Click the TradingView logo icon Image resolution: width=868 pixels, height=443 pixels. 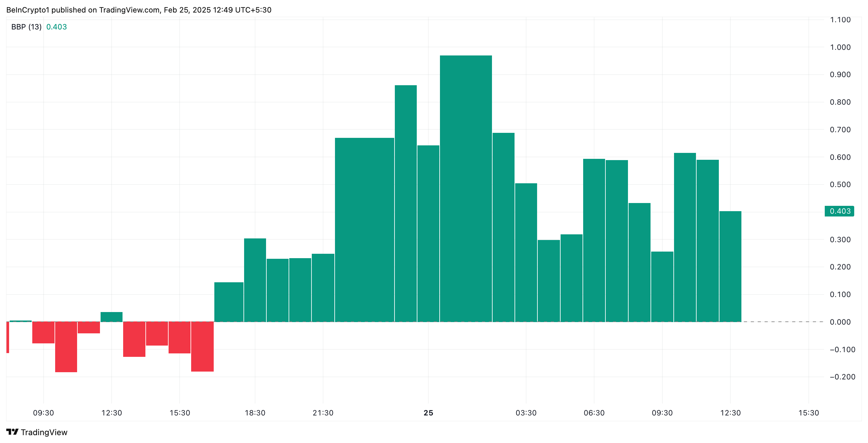(x=12, y=431)
